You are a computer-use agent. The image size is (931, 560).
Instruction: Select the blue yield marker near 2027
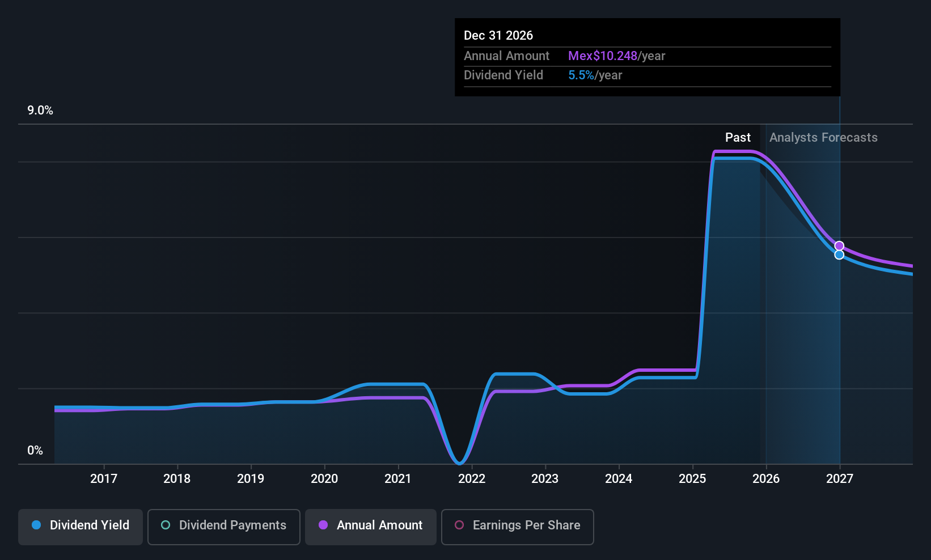[839, 254]
